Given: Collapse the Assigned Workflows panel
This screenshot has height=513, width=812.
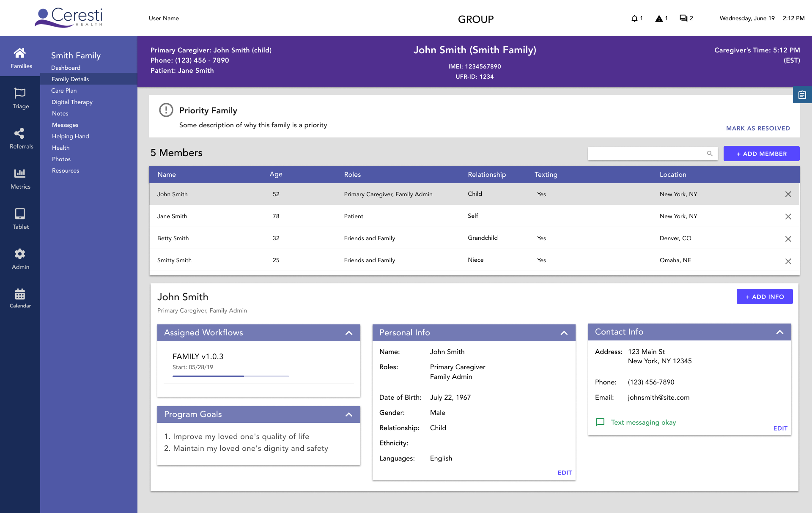Looking at the screenshot, I should pyautogui.click(x=349, y=333).
